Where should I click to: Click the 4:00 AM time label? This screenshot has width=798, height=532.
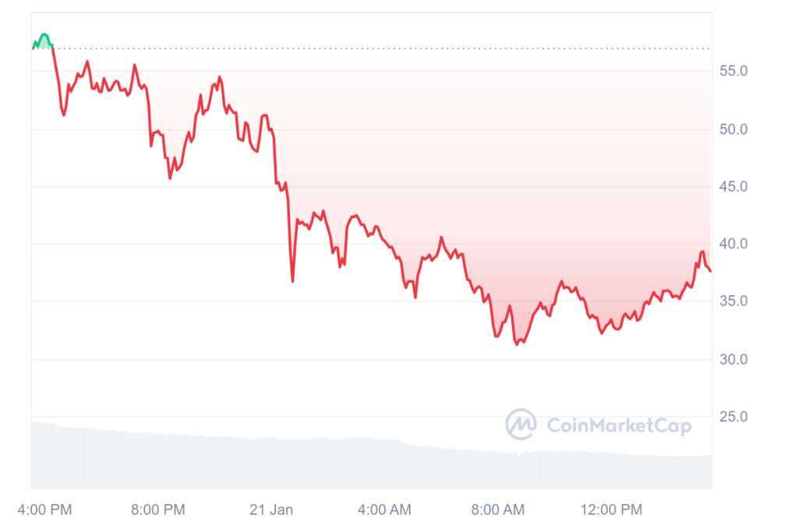[x=384, y=510]
